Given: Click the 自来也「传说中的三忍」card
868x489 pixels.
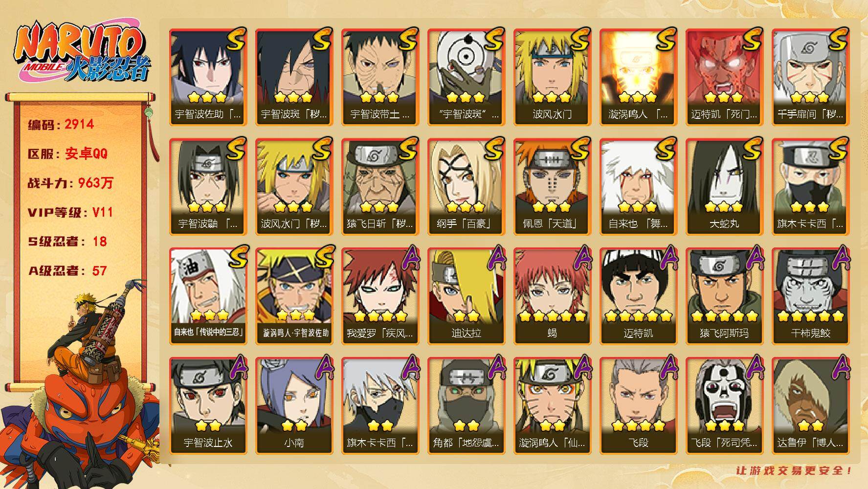Looking at the screenshot, I should coord(208,296).
